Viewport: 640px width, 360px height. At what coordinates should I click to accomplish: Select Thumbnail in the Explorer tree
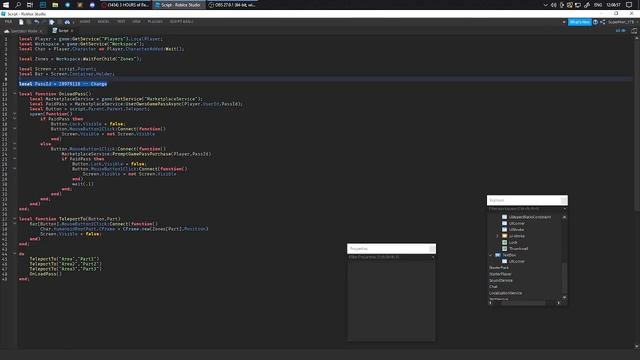point(518,249)
